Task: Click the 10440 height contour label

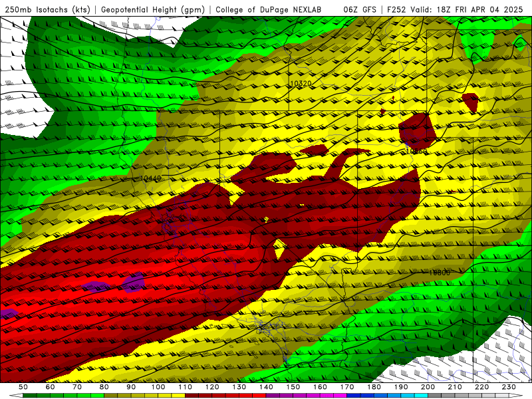Action: [150, 178]
